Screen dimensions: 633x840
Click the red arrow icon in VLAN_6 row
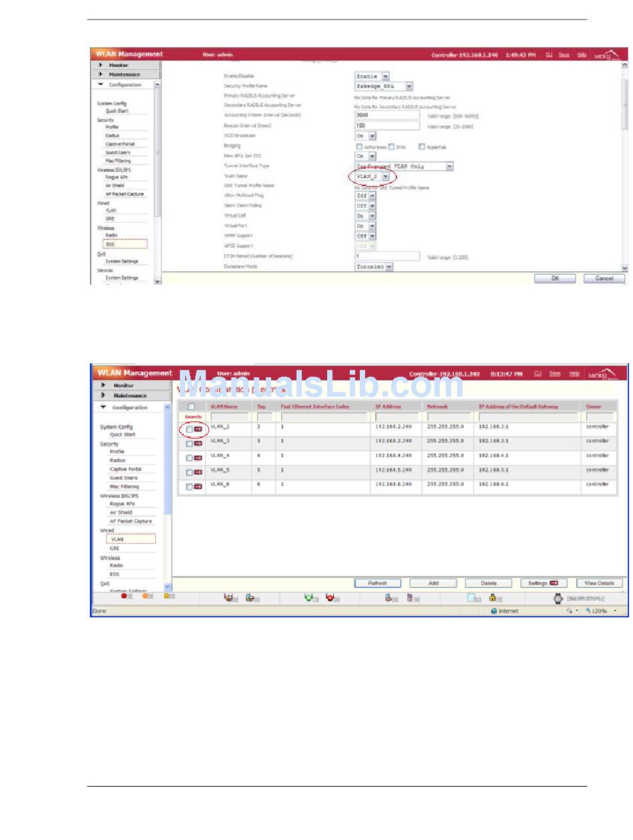[199, 487]
